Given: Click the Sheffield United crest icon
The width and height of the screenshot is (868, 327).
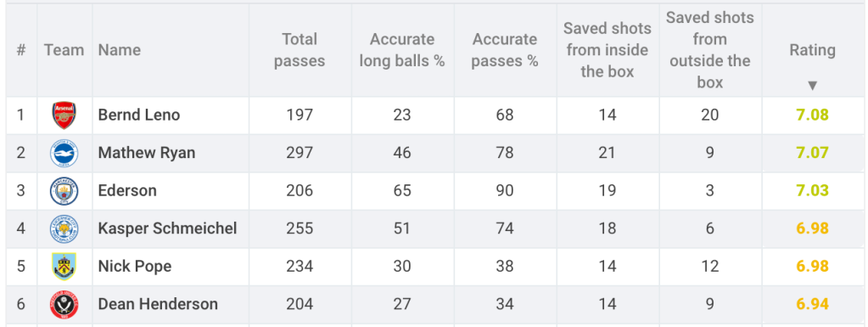Looking at the screenshot, I should tap(64, 304).
